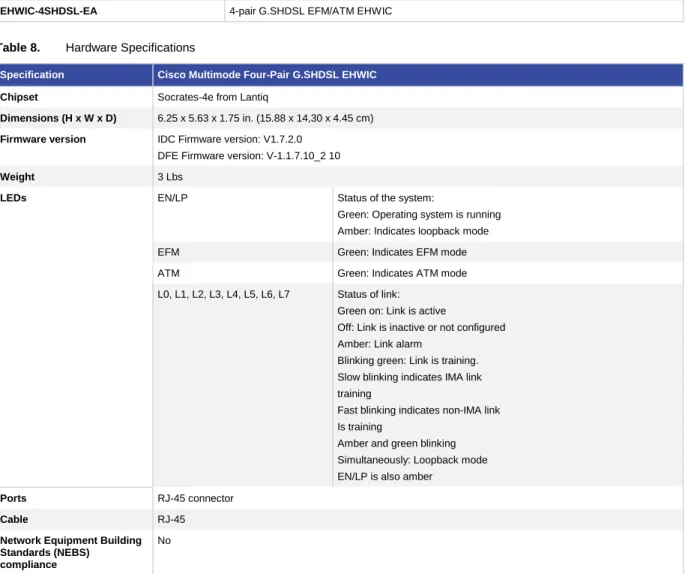Select the 'Firmware version' row label

point(43,139)
